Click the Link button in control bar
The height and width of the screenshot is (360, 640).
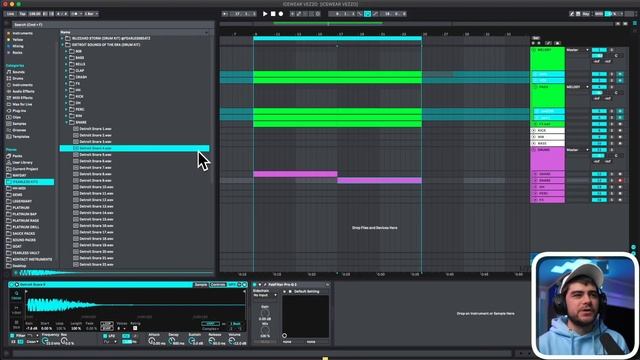coord(11,14)
